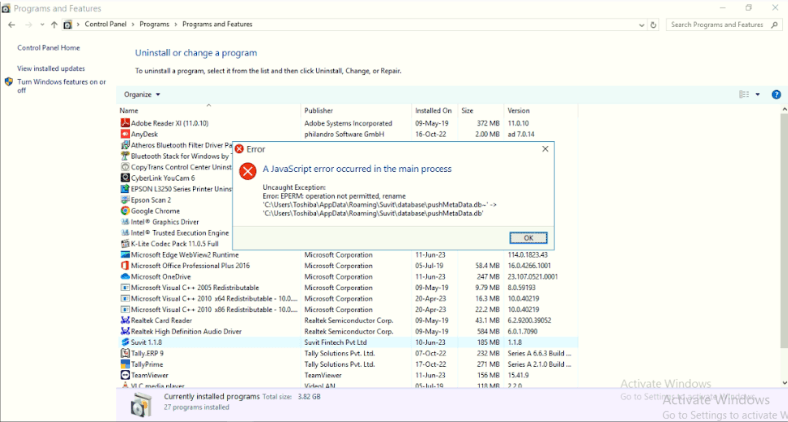Viewport: 788px width, 422px height.
Task: Select the VLC media player row
Action: coord(348,386)
